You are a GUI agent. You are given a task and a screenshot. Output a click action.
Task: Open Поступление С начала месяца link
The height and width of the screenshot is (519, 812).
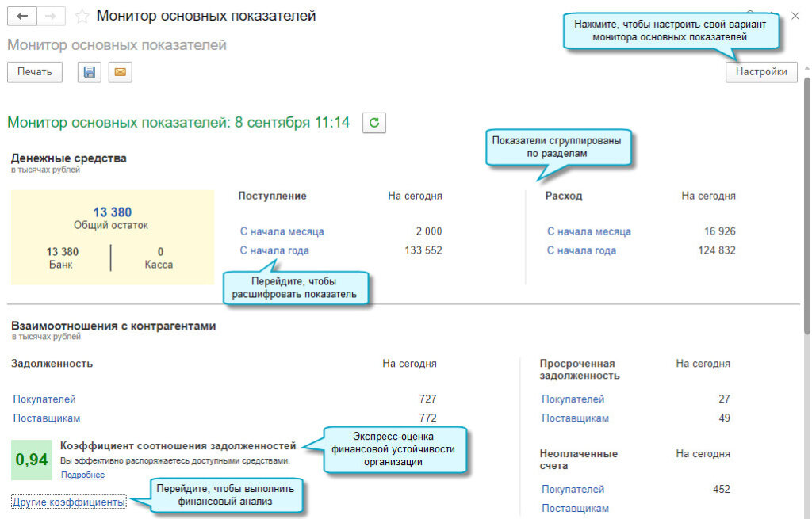tap(282, 232)
